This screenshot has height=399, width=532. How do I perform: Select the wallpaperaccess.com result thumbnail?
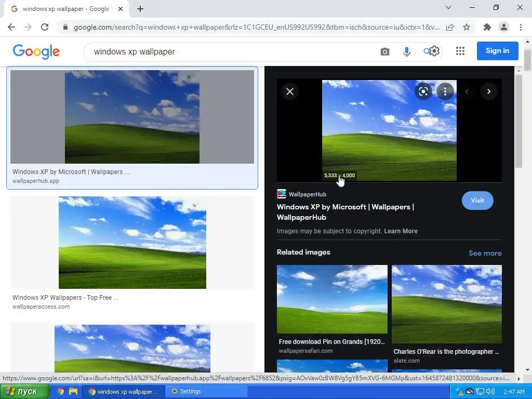(132, 243)
